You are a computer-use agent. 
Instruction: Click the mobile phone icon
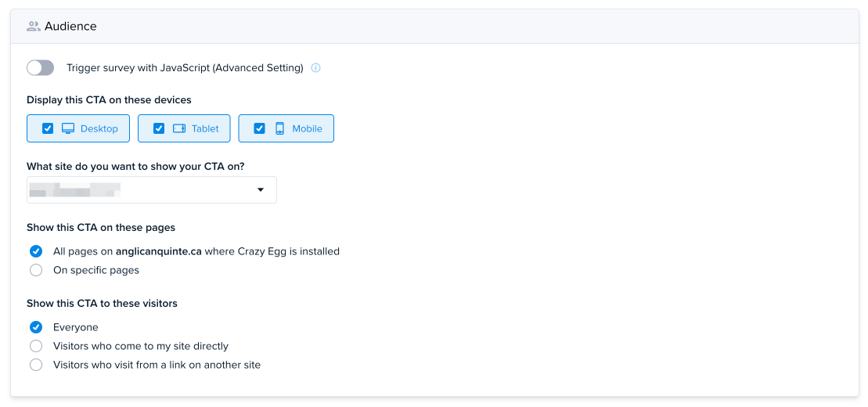(x=279, y=128)
